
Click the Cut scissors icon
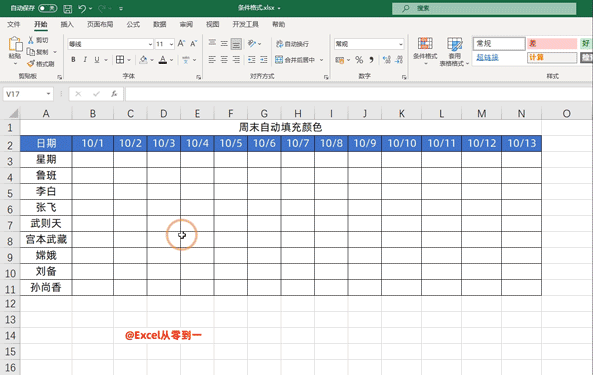(31, 40)
